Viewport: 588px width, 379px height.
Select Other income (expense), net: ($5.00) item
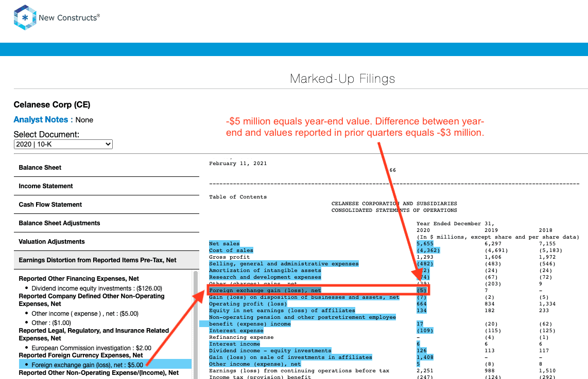pos(85,314)
